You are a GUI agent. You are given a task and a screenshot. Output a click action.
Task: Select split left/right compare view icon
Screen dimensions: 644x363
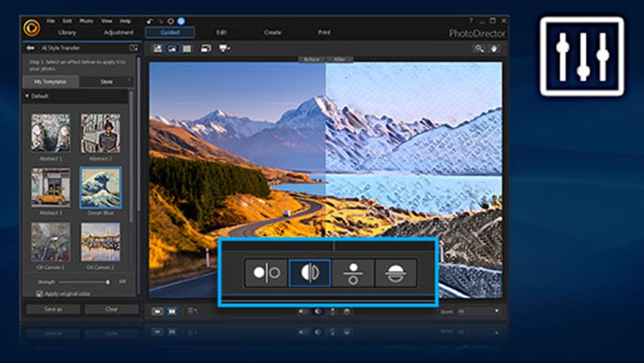coord(310,273)
